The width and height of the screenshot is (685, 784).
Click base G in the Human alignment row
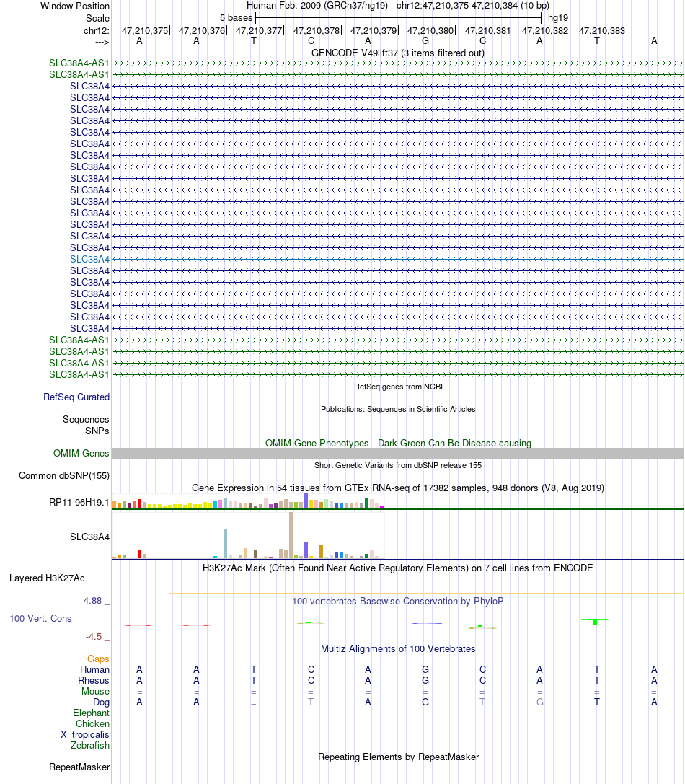tap(425, 669)
